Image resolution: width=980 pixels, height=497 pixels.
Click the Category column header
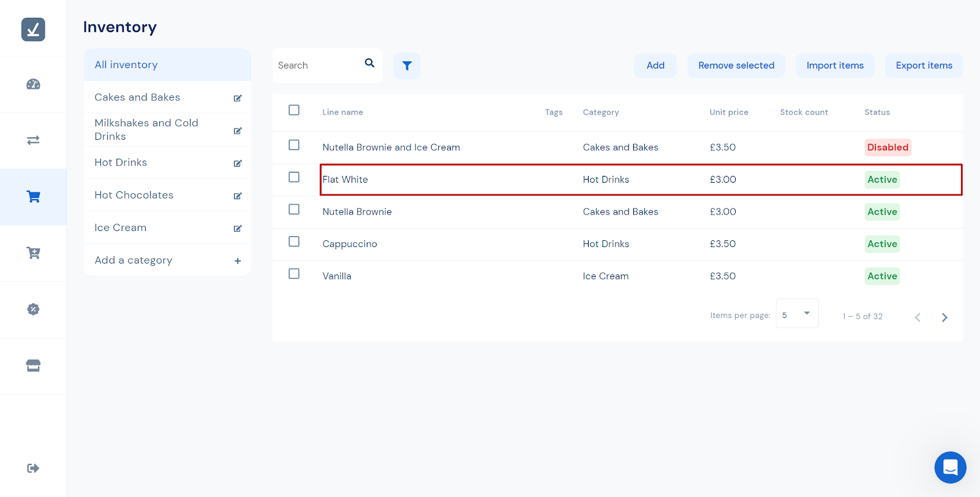(601, 112)
